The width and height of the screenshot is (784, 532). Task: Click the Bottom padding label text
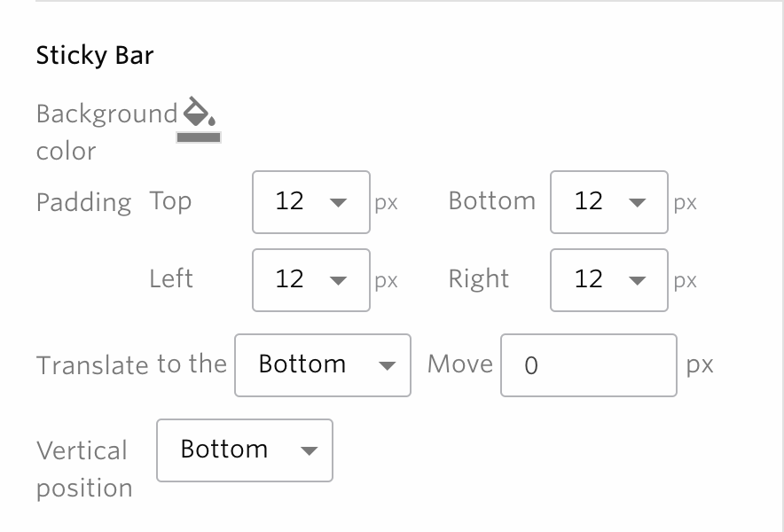click(x=492, y=201)
